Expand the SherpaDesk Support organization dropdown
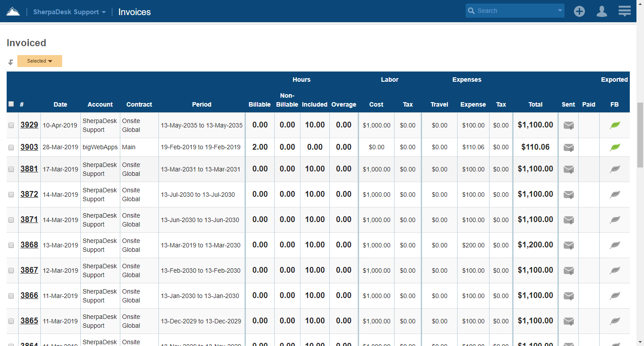 [x=70, y=12]
